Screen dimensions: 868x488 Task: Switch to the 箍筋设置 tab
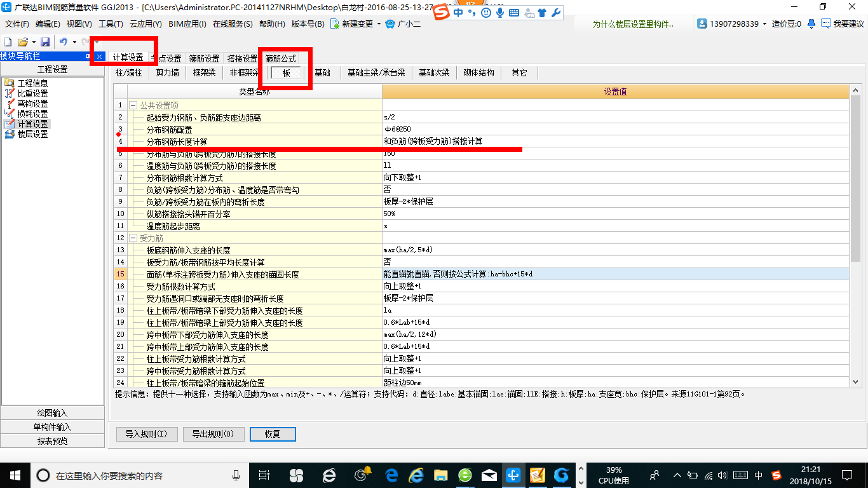pyautogui.click(x=204, y=58)
